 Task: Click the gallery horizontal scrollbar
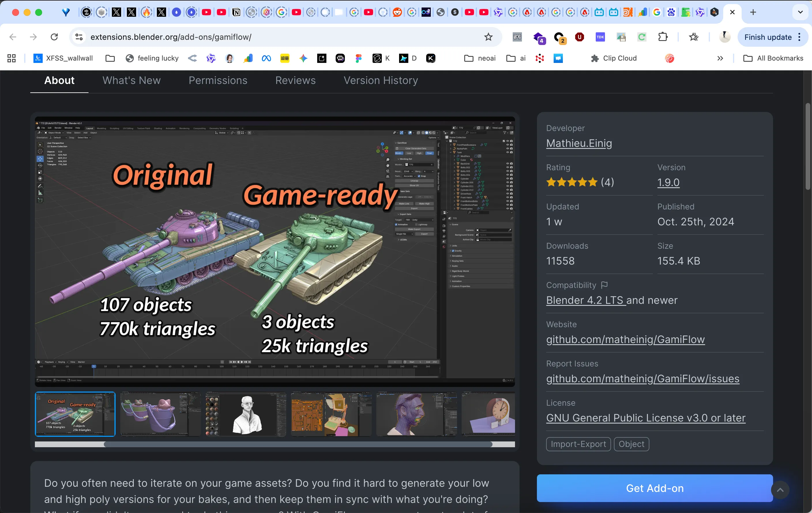298,444
